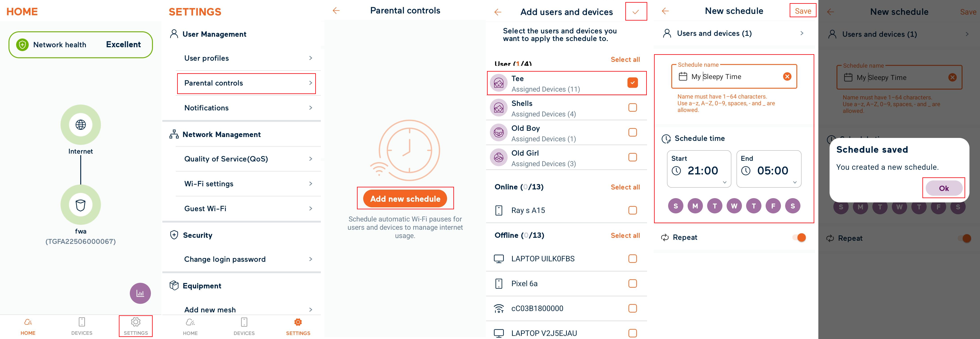Screen dimensions: 980x339
Task: Tap the back arrow on Parental controls screen
Action: [x=336, y=11]
